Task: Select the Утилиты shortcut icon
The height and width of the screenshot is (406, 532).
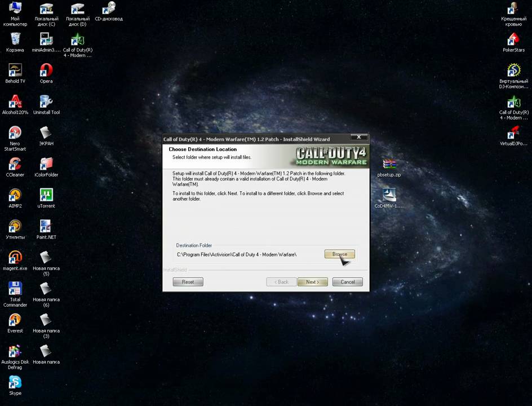Action: (x=15, y=230)
